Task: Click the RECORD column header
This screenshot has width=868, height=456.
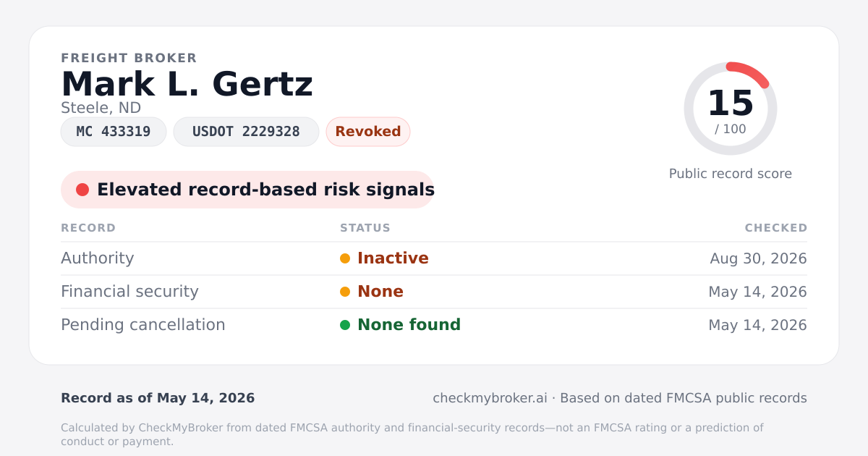Action: click(x=88, y=228)
